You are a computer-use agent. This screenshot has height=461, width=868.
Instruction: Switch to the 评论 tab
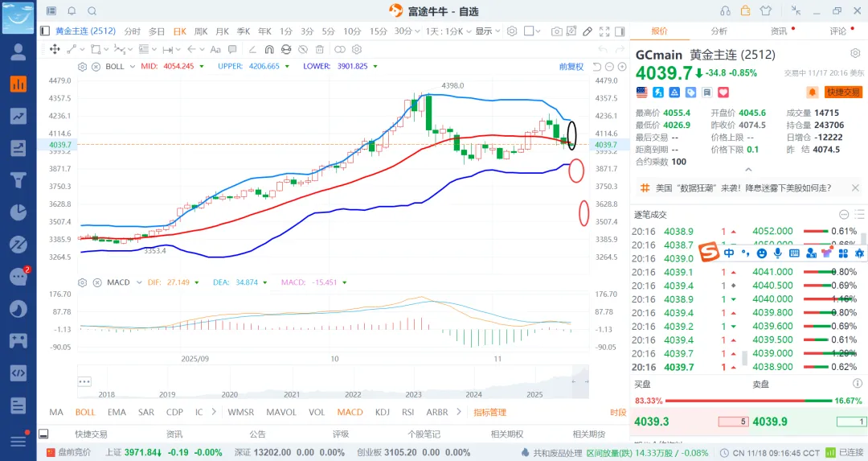[837, 31]
